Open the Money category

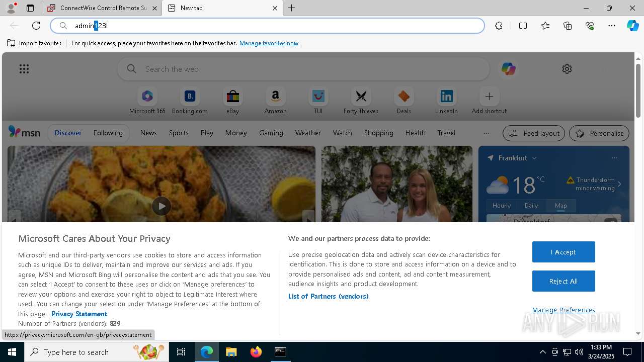click(236, 133)
